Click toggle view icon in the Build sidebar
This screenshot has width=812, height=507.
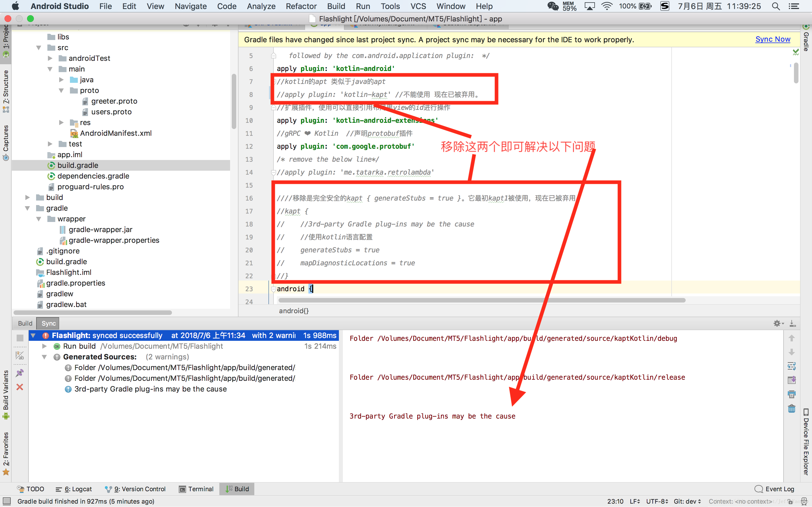[x=20, y=355]
